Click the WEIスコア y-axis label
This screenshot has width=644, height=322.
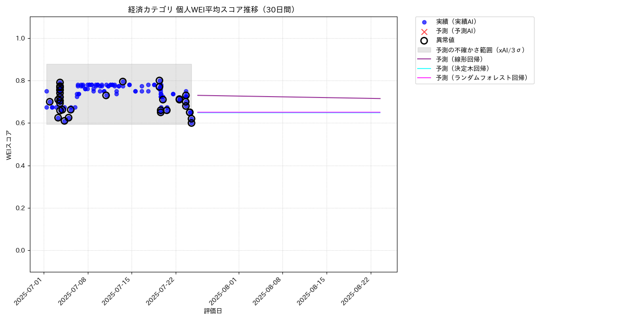tap(9, 145)
